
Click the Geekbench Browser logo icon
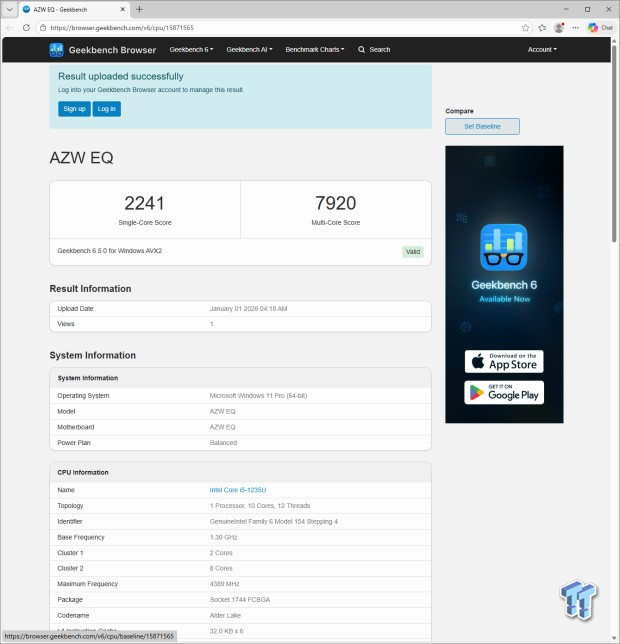[56, 49]
